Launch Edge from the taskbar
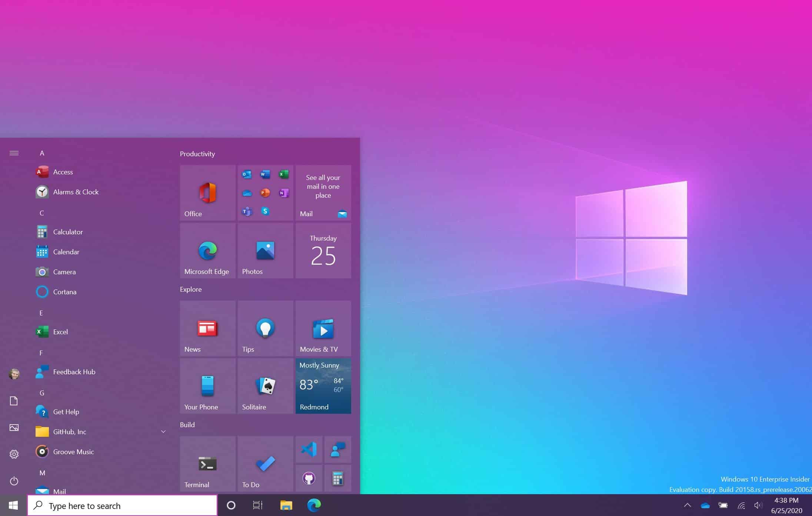Image resolution: width=812 pixels, height=516 pixels. click(314, 505)
